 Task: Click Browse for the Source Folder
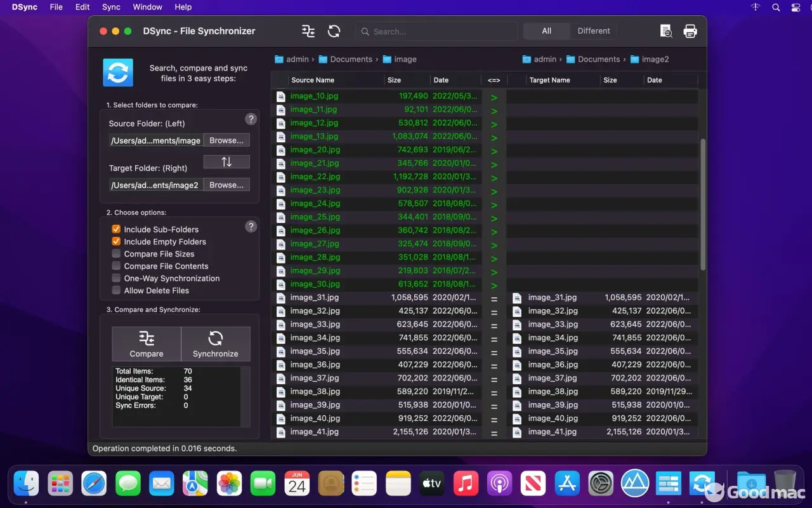click(x=226, y=140)
